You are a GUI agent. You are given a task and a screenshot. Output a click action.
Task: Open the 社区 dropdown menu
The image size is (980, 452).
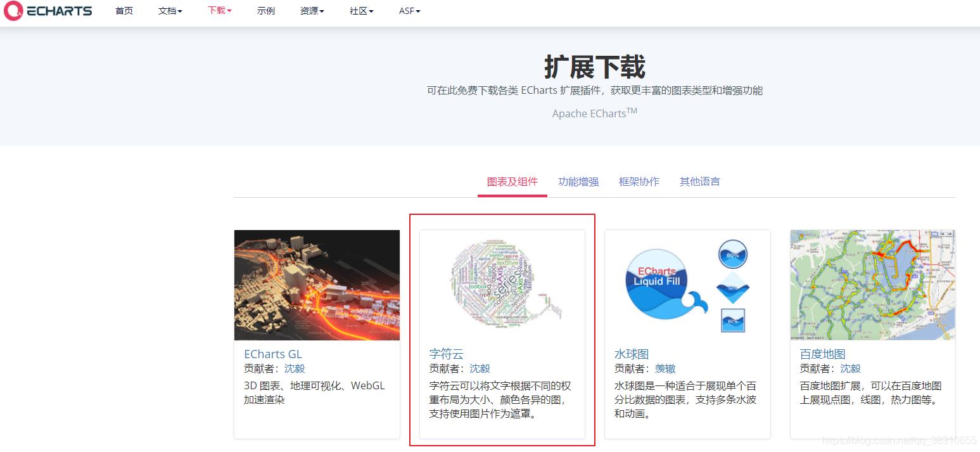(361, 11)
